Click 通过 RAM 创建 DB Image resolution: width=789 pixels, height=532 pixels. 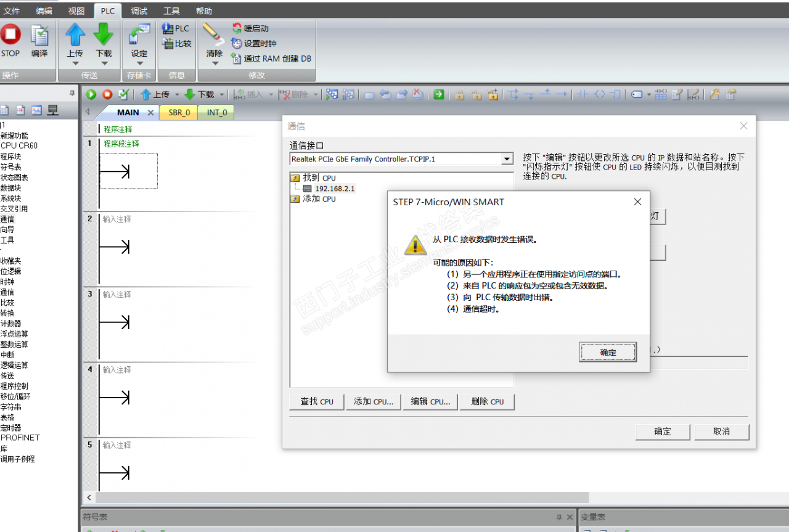coord(272,59)
